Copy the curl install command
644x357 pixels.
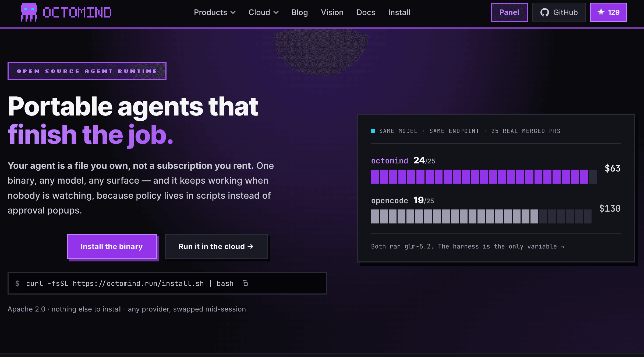[x=245, y=283]
